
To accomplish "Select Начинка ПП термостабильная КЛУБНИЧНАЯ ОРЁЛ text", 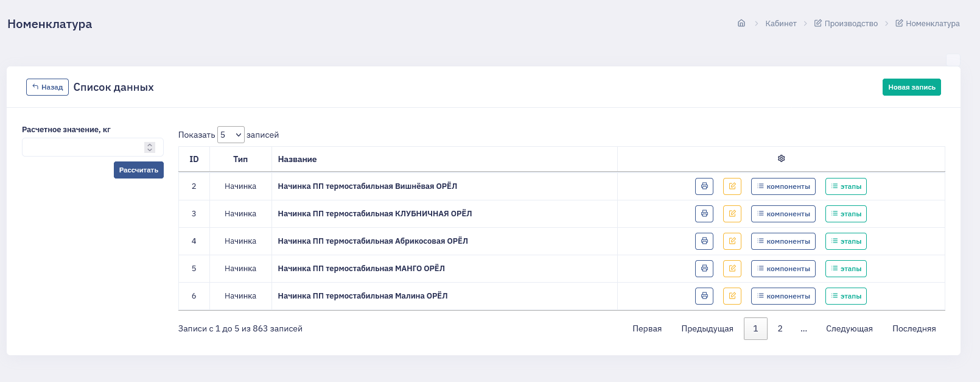I will 375,214.
